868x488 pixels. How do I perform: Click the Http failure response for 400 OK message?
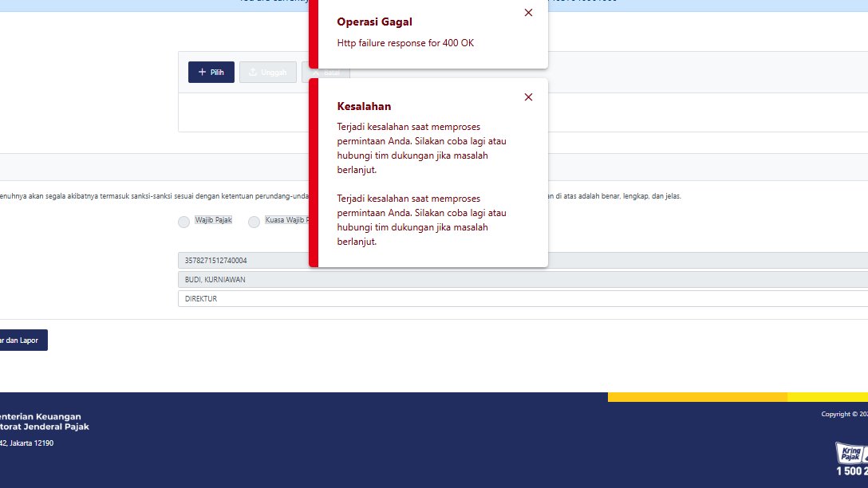pyautogui.click(x=405, y=43)
